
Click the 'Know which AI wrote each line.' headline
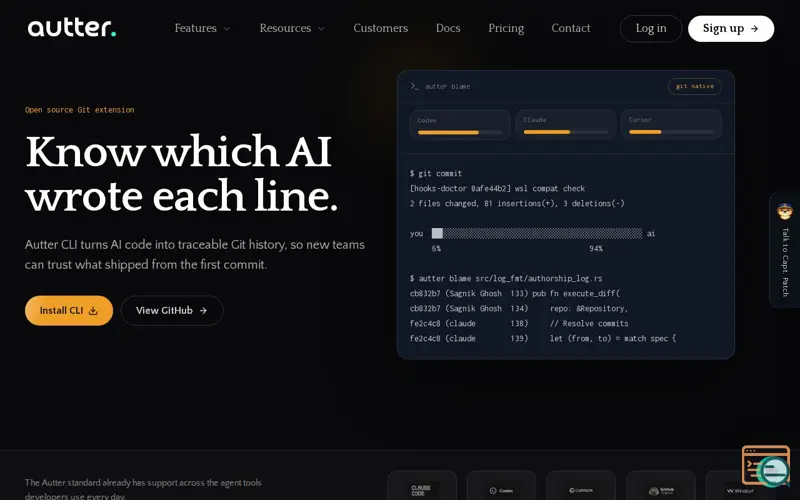181,173
